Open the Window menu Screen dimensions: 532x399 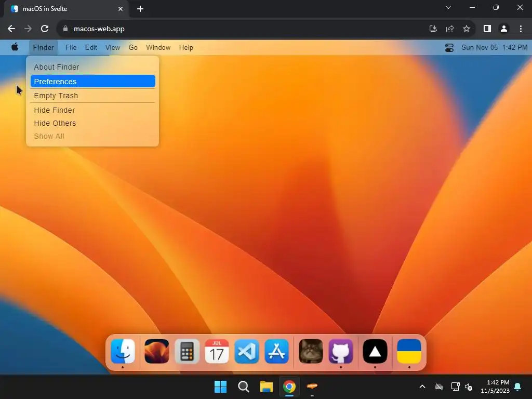tap(158, 47)
